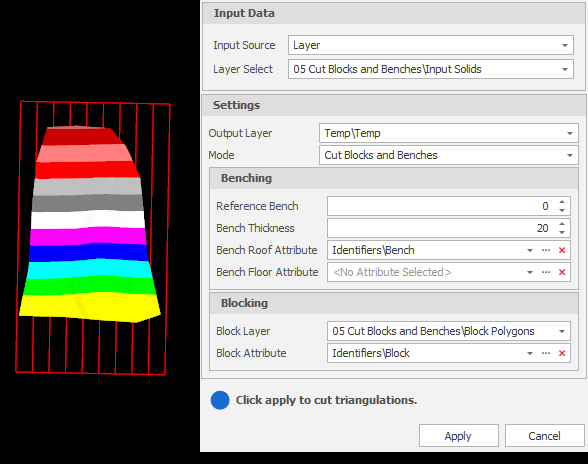
Task: Expand the Output Layer dropdown
Action: [569, 134]
